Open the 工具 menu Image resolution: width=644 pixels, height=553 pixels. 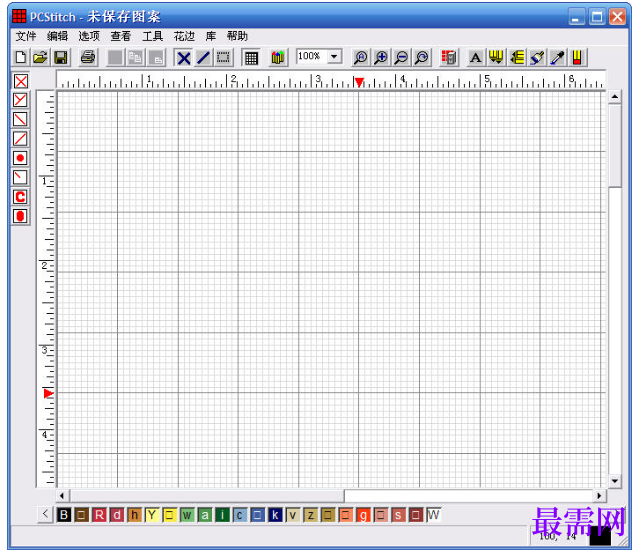152,36
